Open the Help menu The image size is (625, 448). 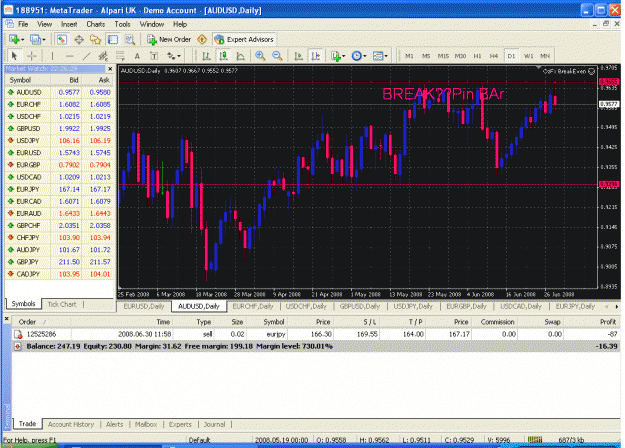coord(180,24)
